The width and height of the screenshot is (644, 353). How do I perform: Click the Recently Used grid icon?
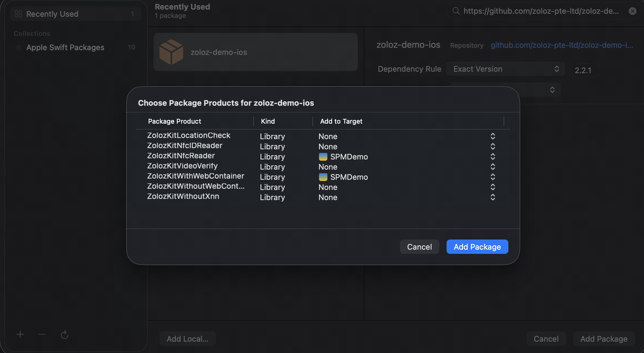coord(19,14)
